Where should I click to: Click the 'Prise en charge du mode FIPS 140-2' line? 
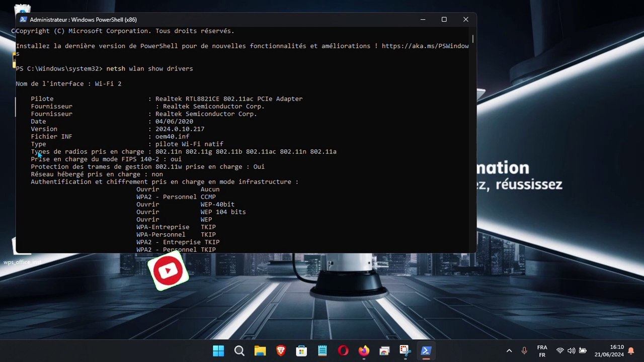(106, 159)
